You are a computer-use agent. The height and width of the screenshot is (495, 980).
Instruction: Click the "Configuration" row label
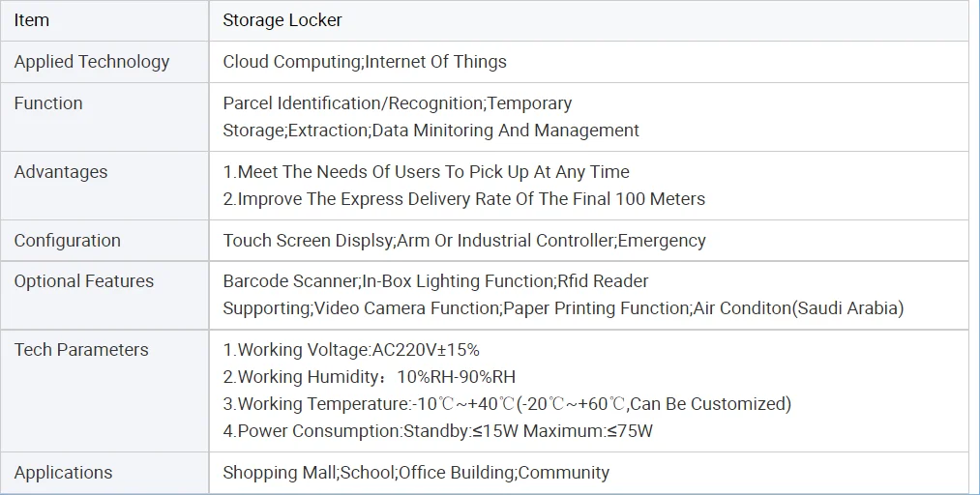(x=68, y=241)
